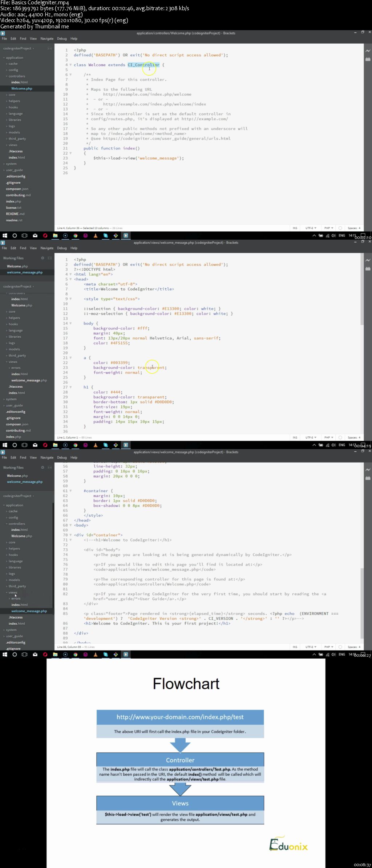Toggle Spaces indentation label in 00:04:19 frame
Screen dimensions: 372x868
354,437
